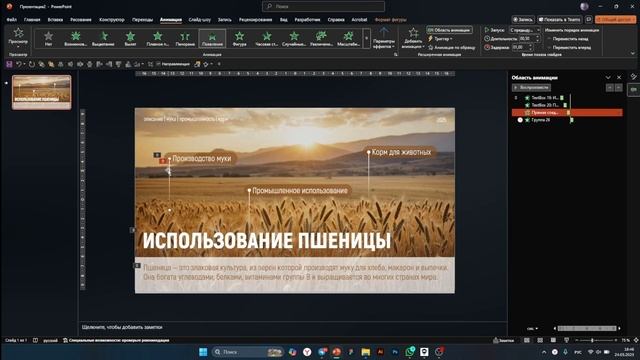640x360 pixels.
Task: Switch to the Переходы tab
Action: click(142, 20)
